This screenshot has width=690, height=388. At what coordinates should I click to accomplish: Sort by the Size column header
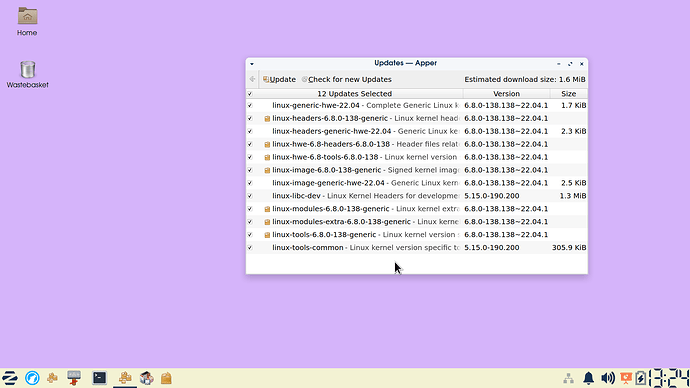569,94
